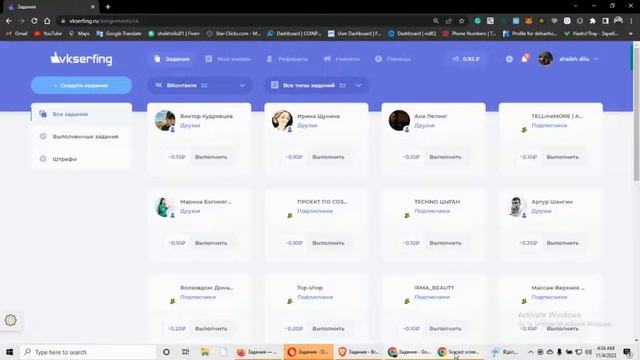Open a new browser tab with the plus
The height and width of the screenshot is (360, 640).
coord(108,7)
